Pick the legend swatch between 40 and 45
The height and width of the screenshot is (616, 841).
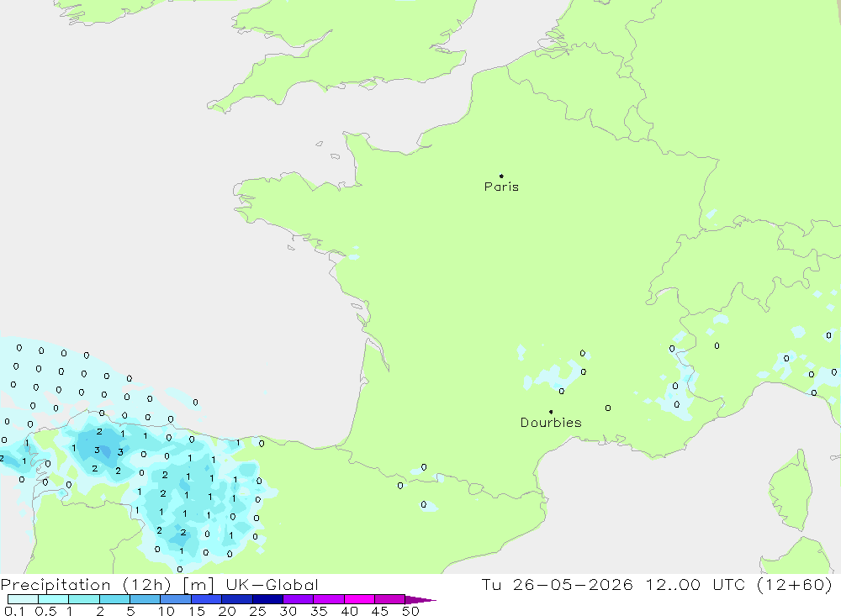pos(359,599)
